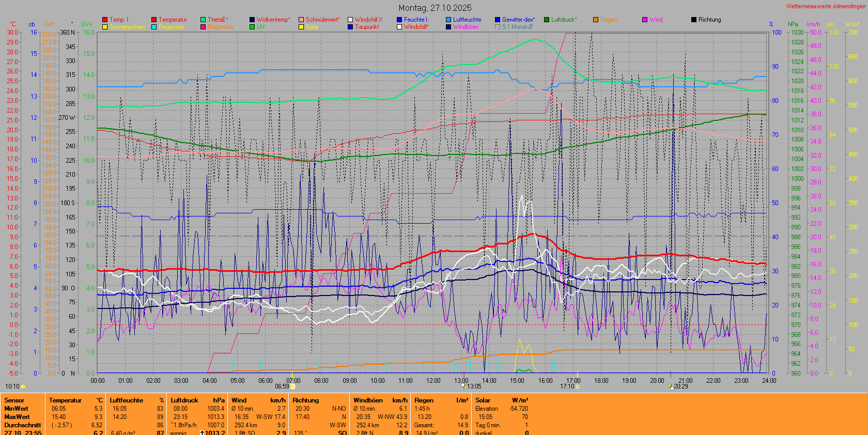Viewport: 868px width, 435px height.
Task: Toggle the 9.1 Monat-Ø checkbox
Action: pos(498,27)
